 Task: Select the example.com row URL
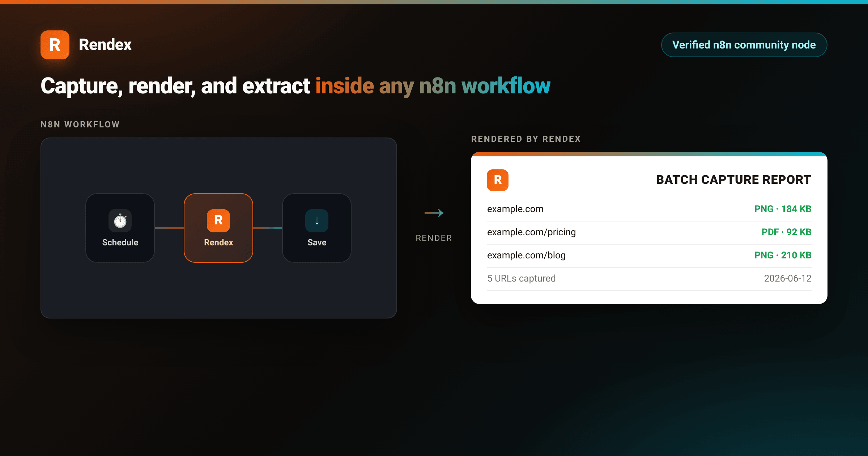[515, 209]
